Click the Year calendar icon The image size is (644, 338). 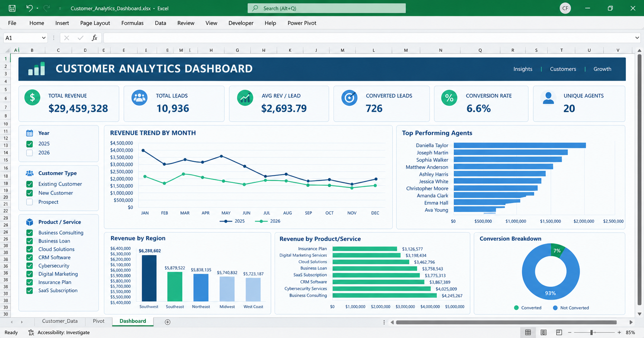point(30,133)
